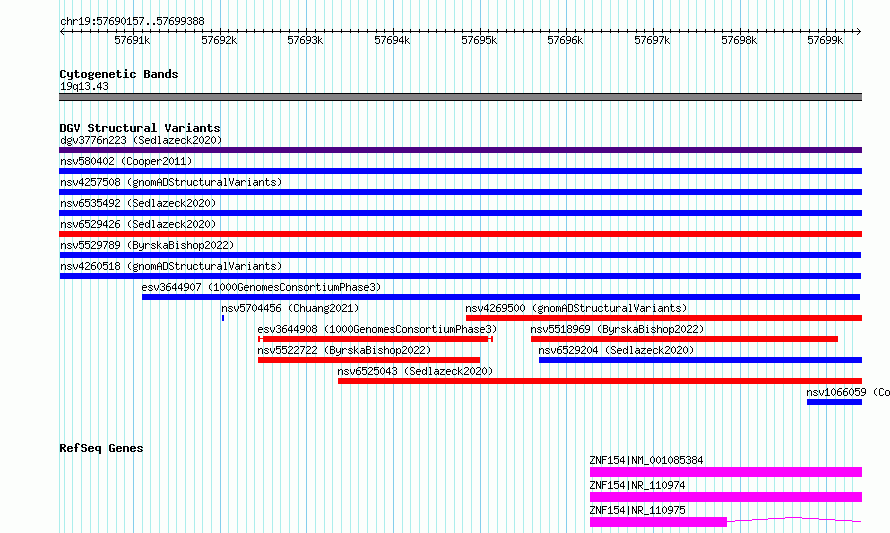Open nsv5529789 (ByrskaBishop2022) label

click(147, 245)
